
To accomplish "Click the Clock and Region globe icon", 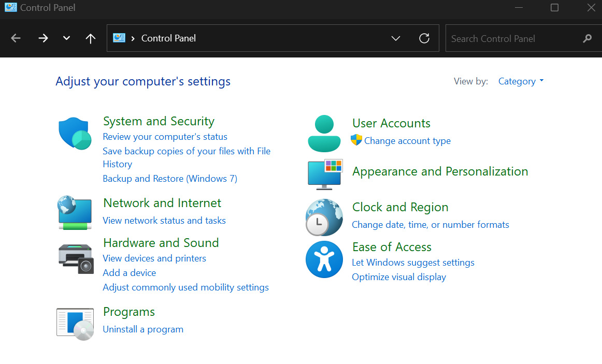I will (324, 217).
